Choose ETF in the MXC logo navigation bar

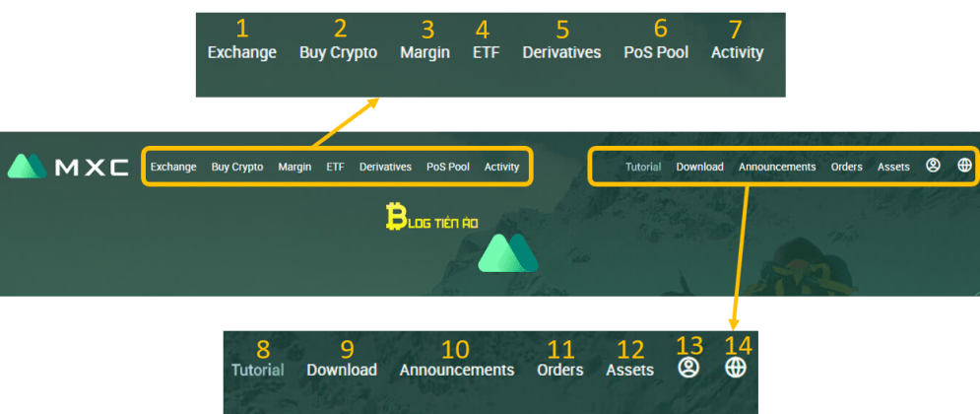click(335, 167)
